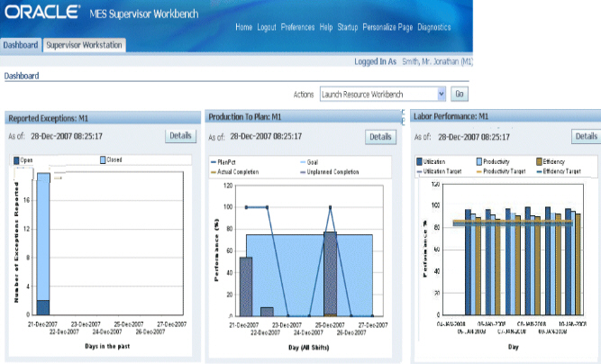Click the Closed legend swatch
Image resolution: width=601 pixels, height=364 pixels.
[103, 159]
